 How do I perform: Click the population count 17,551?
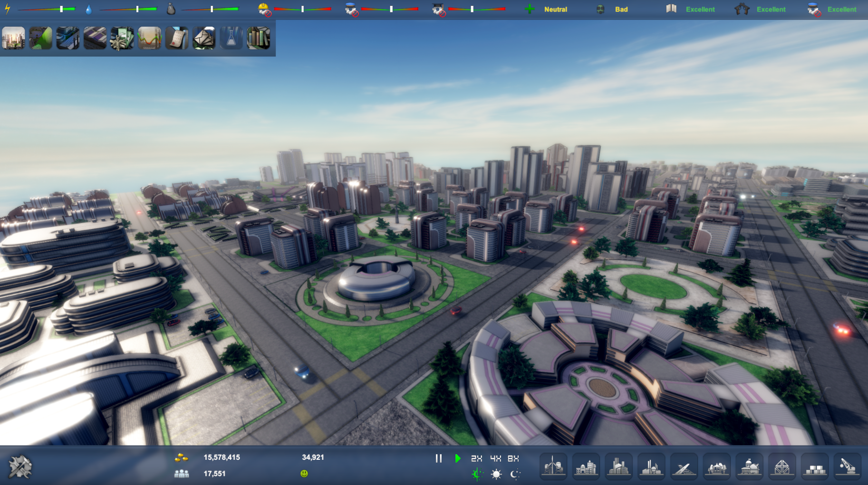click(x=214, y=474)
